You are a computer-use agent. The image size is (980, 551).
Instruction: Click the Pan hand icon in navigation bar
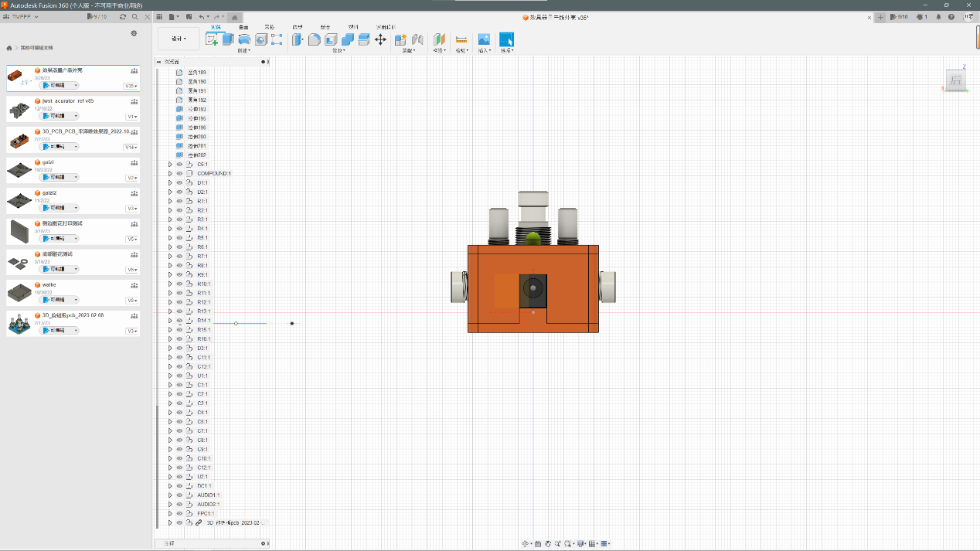[x=548, y=544]
